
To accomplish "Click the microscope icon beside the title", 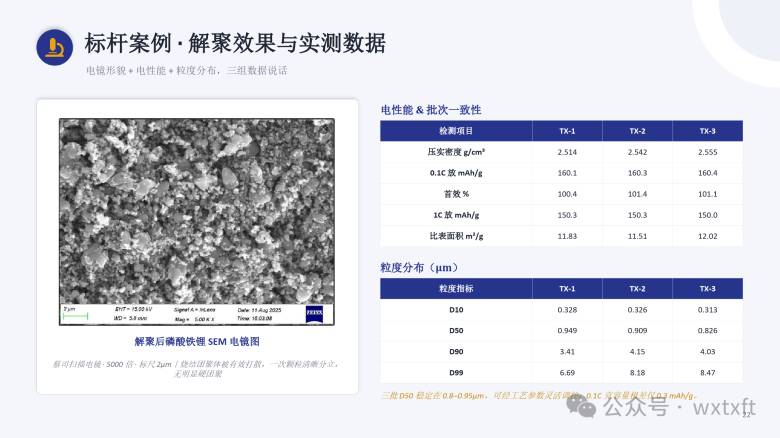I will [55, 47].
